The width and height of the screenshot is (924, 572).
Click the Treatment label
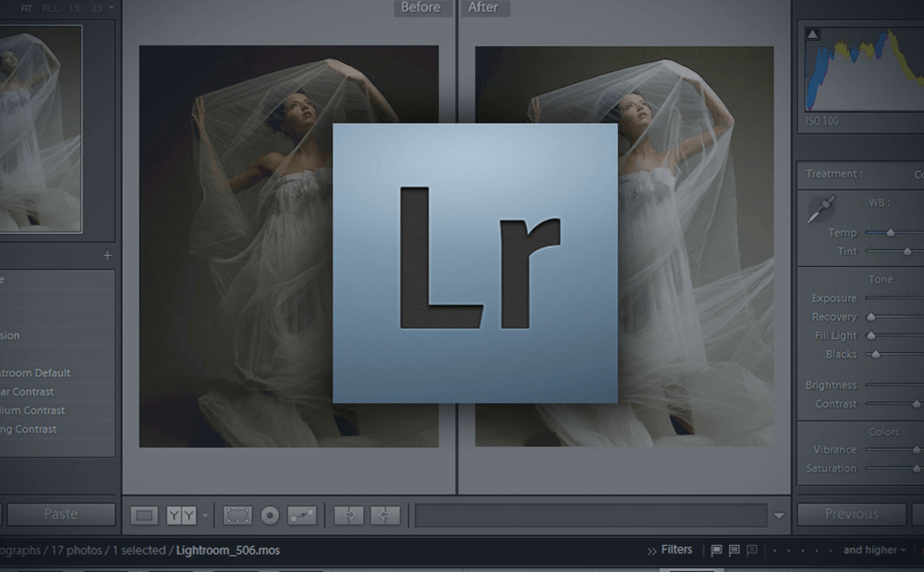coord(833,174)
